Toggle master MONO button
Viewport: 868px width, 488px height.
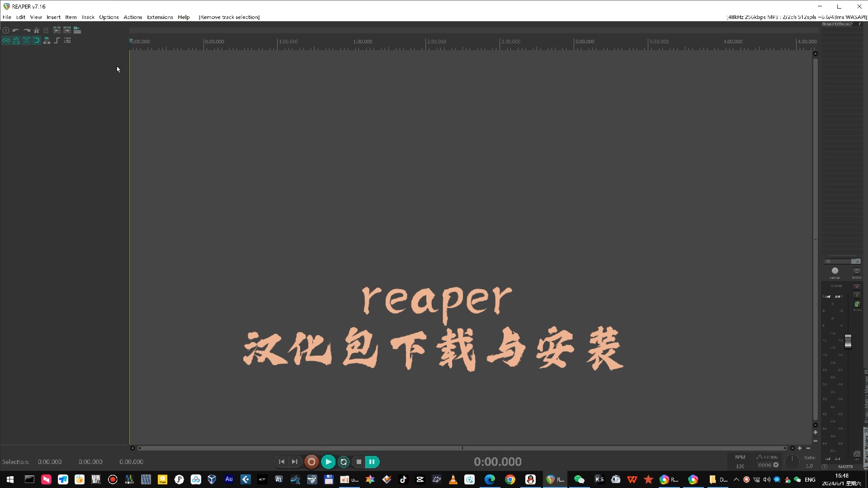(x=857, y=271)
